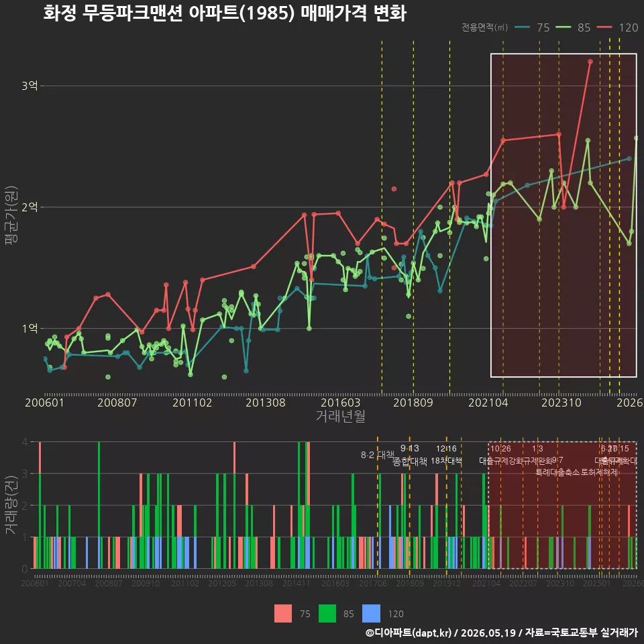Select 200704 on the volume chart x-axis
This screenshot has width=644, height=644.
click(72, 583)
